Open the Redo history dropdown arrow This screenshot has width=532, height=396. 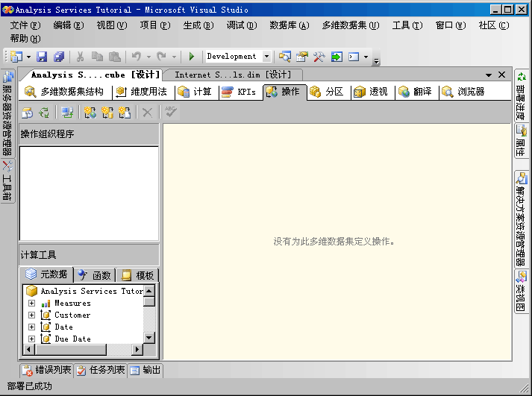[x=174, y=57]
